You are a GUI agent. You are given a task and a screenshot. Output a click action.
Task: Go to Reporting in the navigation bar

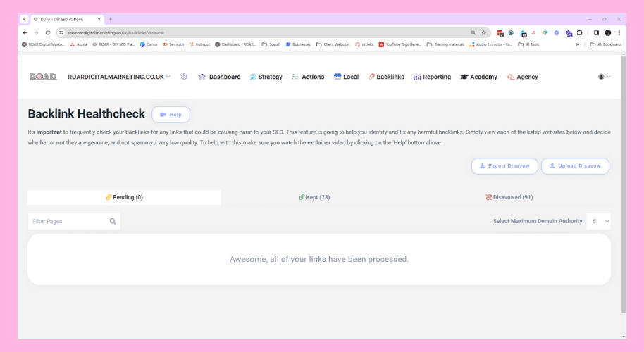pyautogui.click(x=432, y=77)
